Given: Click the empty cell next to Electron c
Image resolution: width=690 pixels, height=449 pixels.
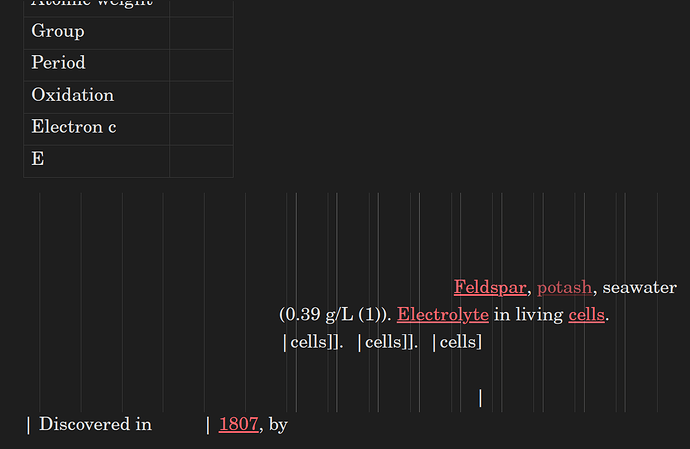Looking at the screenshot, I should [x=201, y=127].
